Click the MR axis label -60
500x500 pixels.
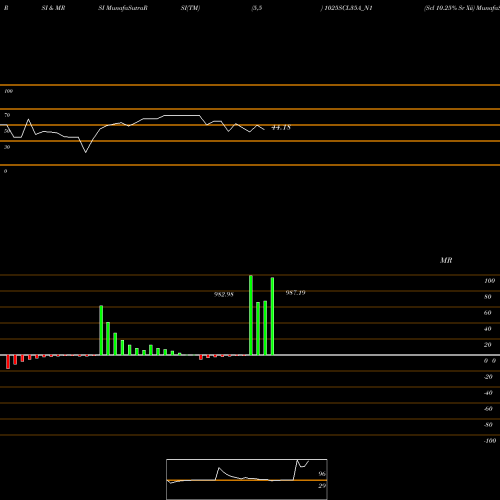pyautogui.click(x=488, y=409)
